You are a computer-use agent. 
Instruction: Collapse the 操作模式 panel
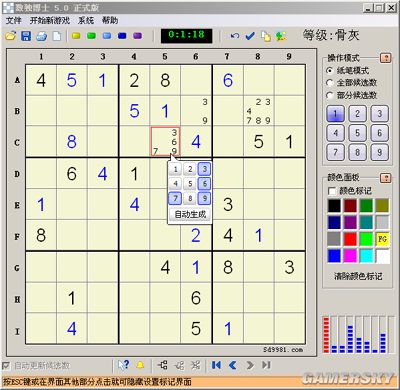(386, 58)
